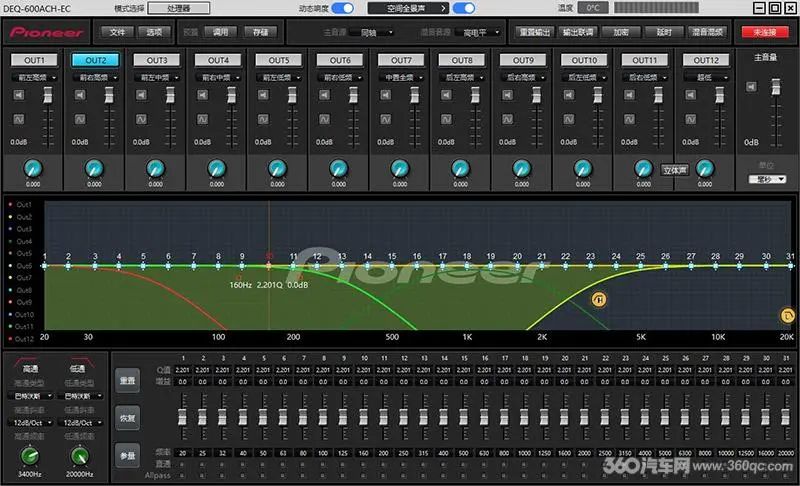
Task: Click the OUT12 delay knob
Action: click(705, 168)
